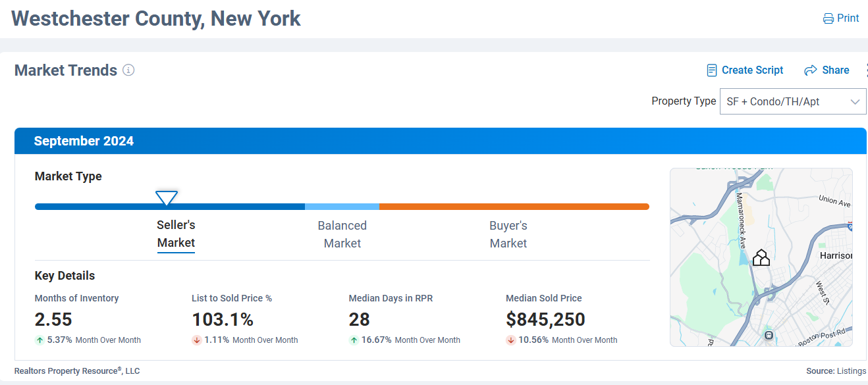Select the Balanced Market label
Viewport: 868px width, 385px height.
click(342, 234)
